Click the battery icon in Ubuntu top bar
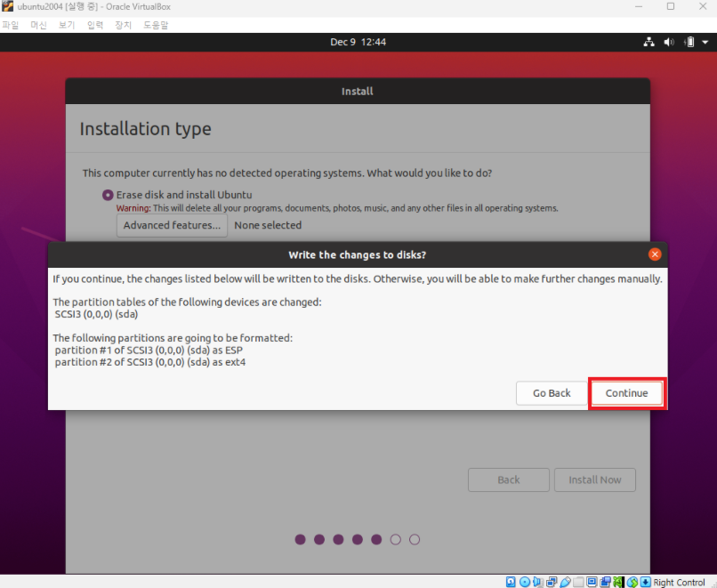The width and height of the screenshot is (717, 588). [x=689, y=42]
